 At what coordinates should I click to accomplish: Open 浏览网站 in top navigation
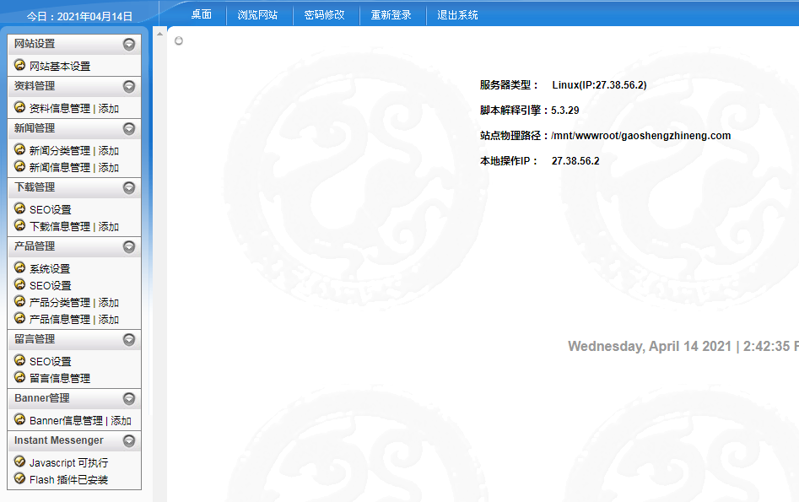click(x=257, y=15)
